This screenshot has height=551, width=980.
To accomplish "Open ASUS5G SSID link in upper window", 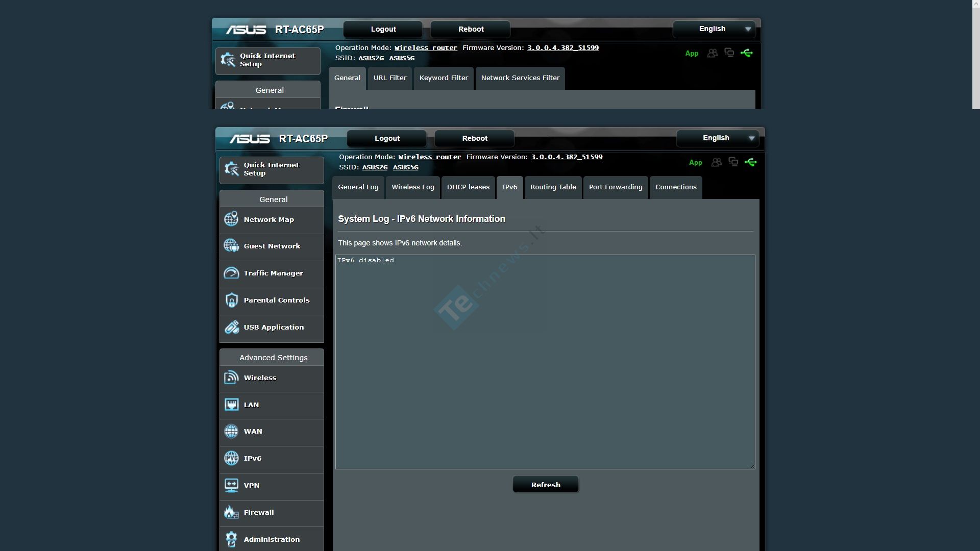I will [402, 58].
